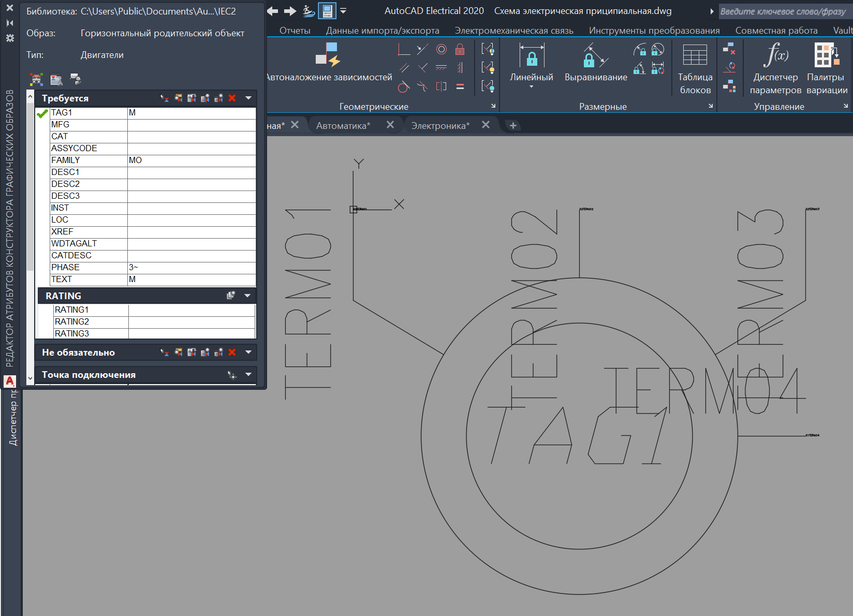Toggle Show/Hide geometric constraints icon
Screen dimensions: 853x616
click(x=488, y=50)
